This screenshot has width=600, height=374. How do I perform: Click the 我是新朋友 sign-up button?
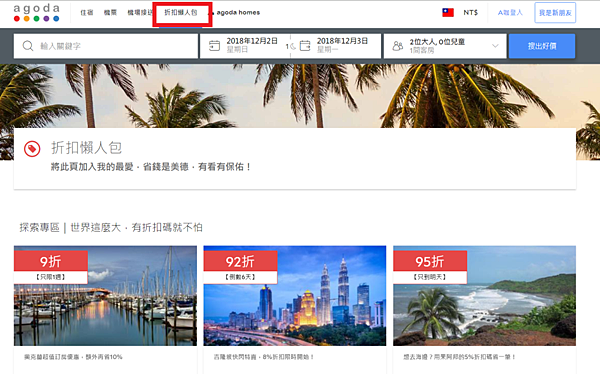[555, 13]
